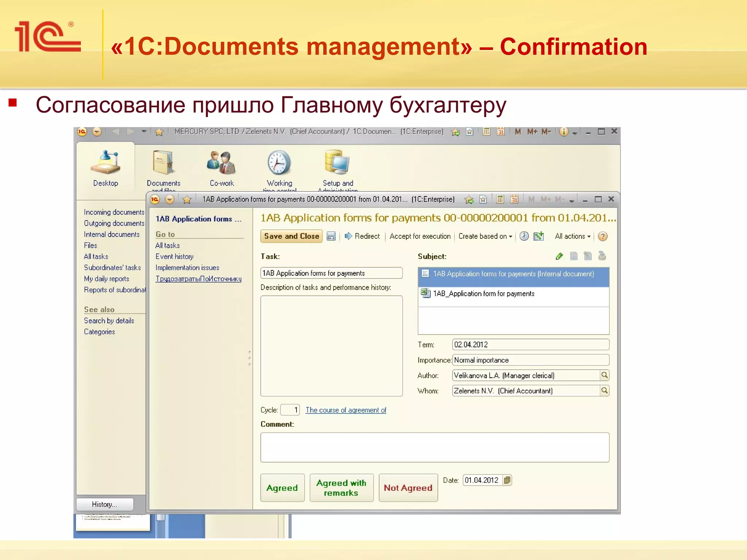The image size is (747, 560).
Task: Open the Desktop section icon
Action: coord(105,168)
